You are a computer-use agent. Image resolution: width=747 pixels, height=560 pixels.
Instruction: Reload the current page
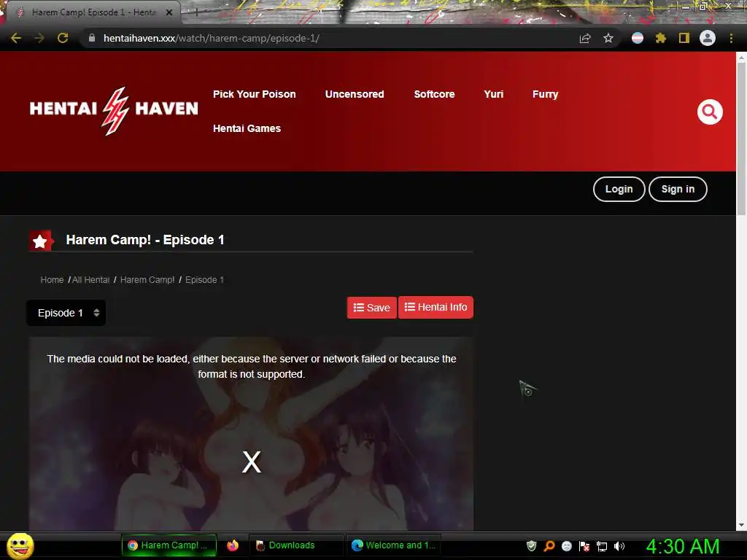pyautogui.click(x=63, y=38)
